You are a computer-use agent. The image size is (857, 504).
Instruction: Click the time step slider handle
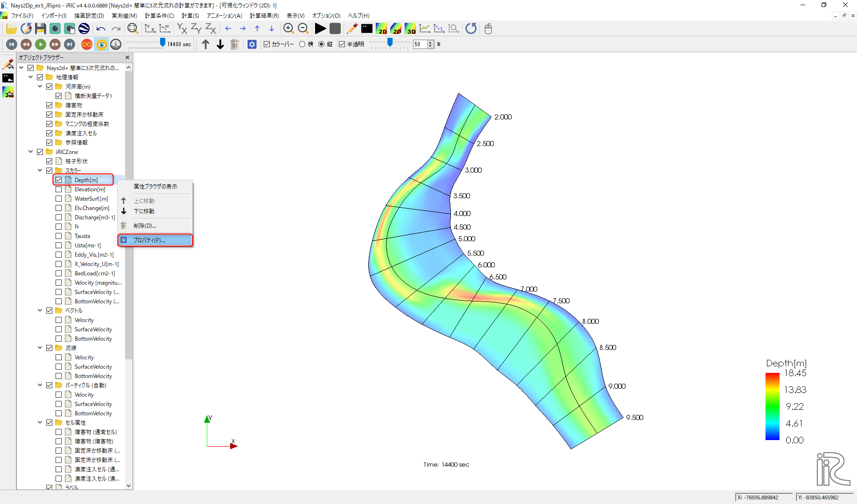click(x=162, y=43)
